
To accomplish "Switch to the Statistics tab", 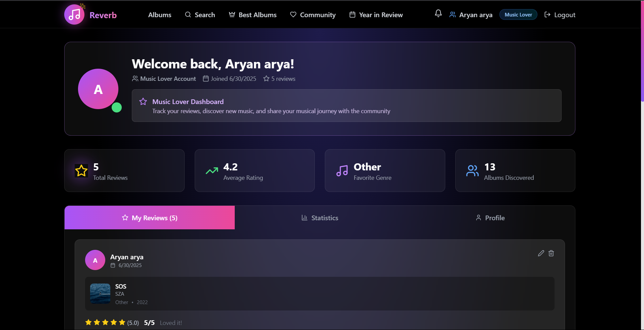I will tap(320, 218).
